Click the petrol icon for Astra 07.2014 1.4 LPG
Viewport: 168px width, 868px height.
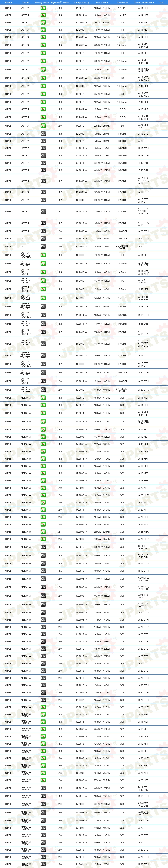43,15
